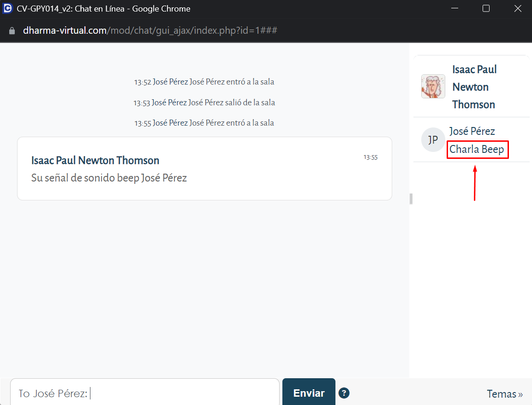
Task: Select the dharma-virtual.com address URL
Action: click(x=150, y=31)
